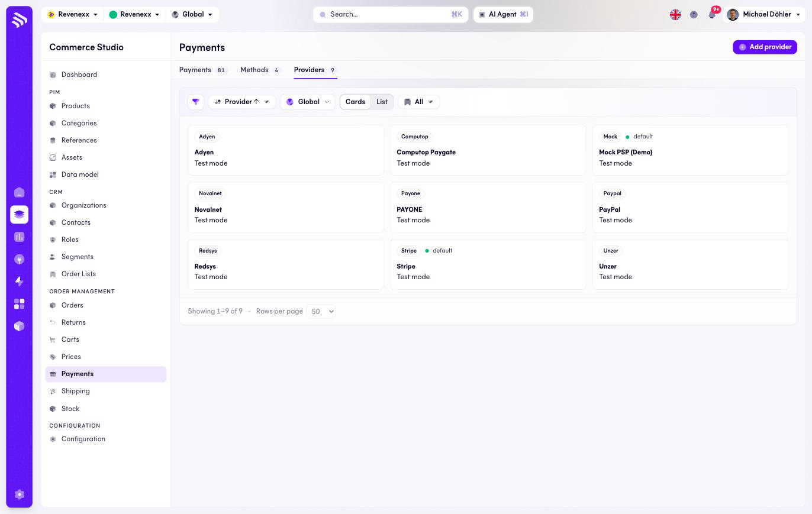Switch to the Payments tab with 81

(203, 70)
